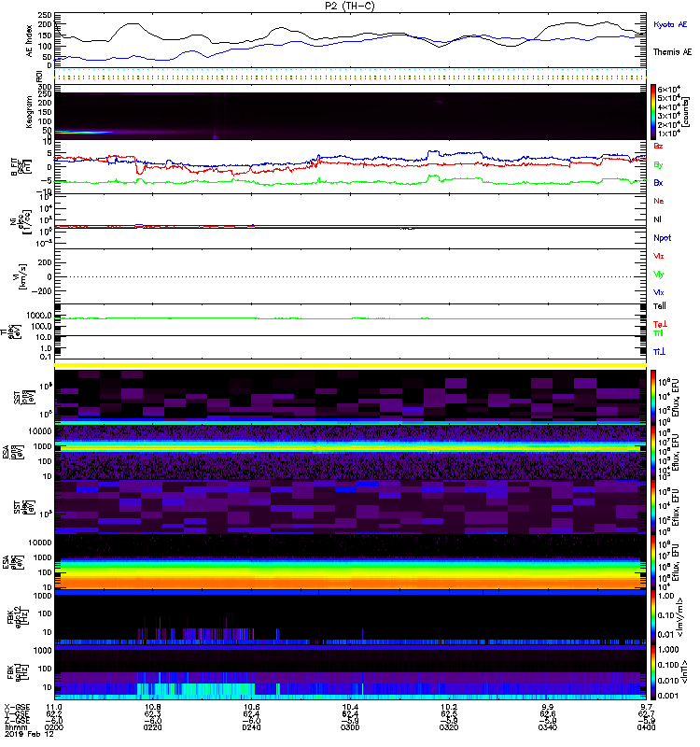Select the red "Ne" legend label
The image size is (700, 747).
click(x=658, y=201)
